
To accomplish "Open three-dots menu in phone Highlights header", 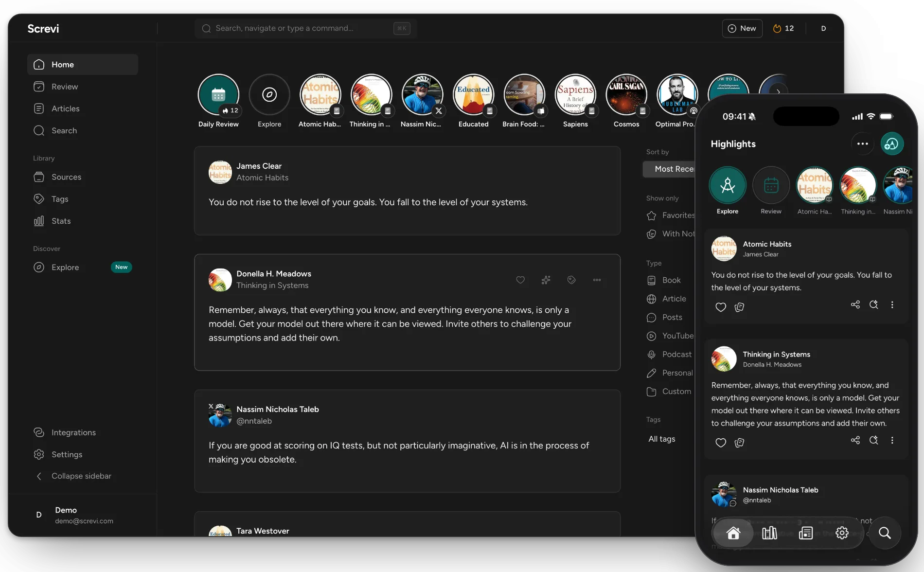I will coord(863,143).
